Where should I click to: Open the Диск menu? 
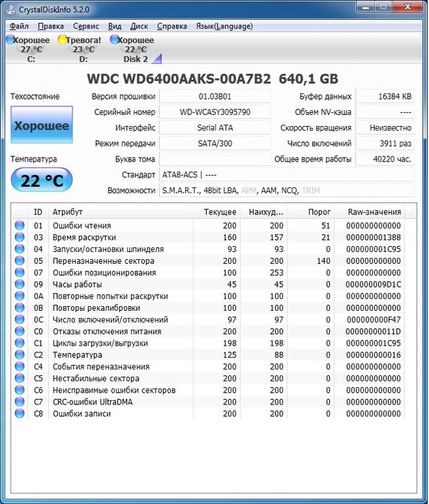coord(139,26)
